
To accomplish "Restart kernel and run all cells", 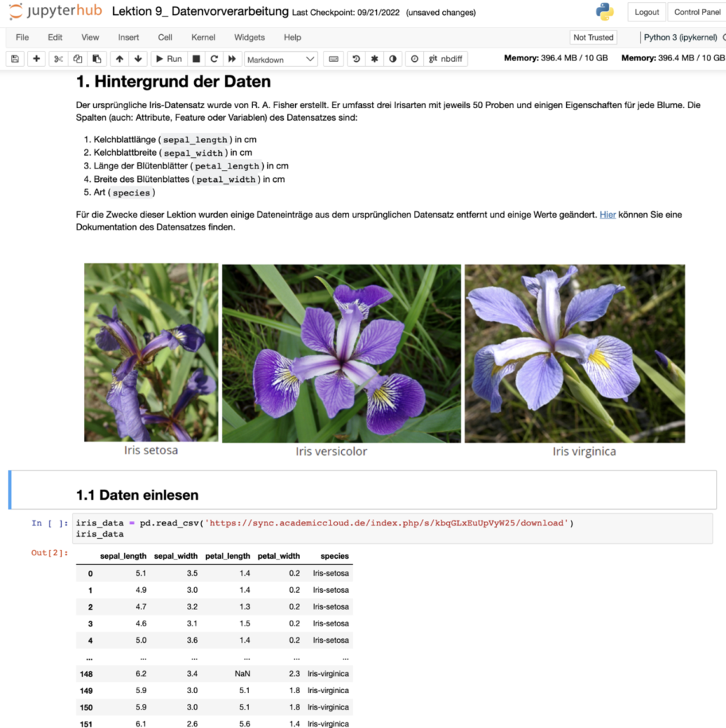I will click(x=232, y=59).
